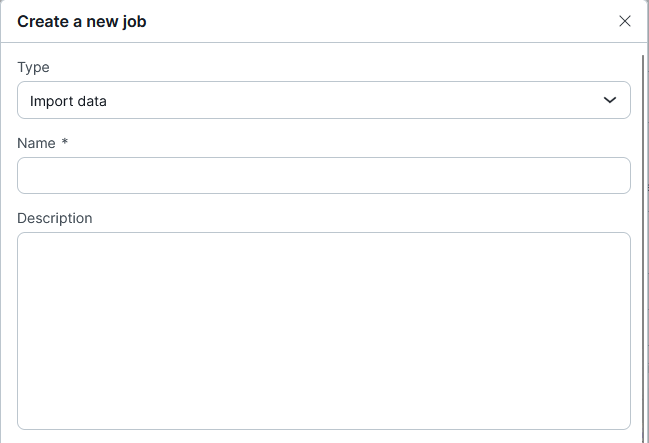Focus the Name input field
The image size is (649, 443).
323,175
